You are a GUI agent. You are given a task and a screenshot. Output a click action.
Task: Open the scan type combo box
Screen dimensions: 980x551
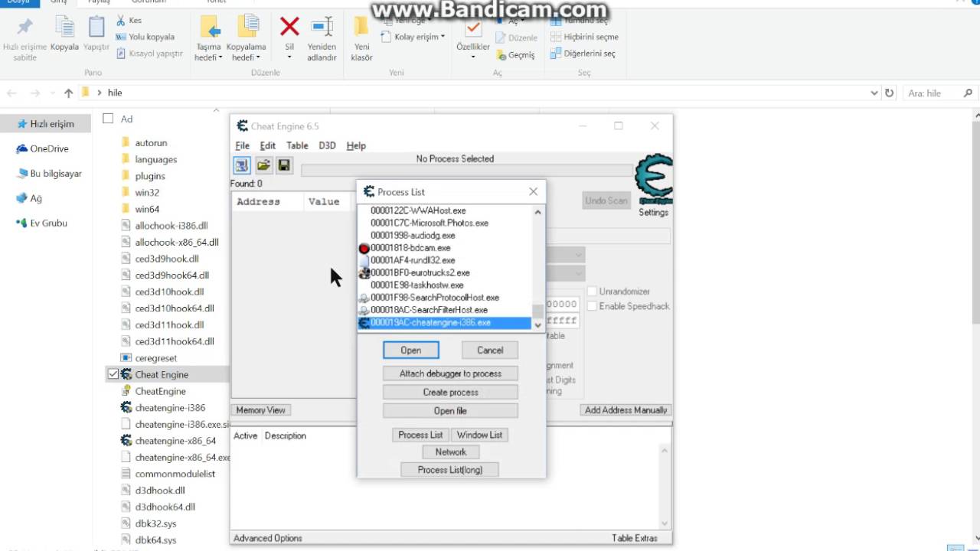pyautogui.click(x=566, y=254)
